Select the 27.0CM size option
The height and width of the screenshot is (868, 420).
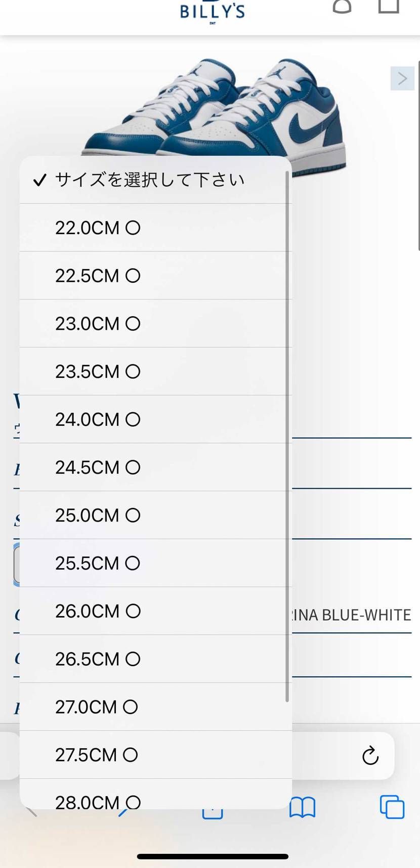[x=156, y=707]
